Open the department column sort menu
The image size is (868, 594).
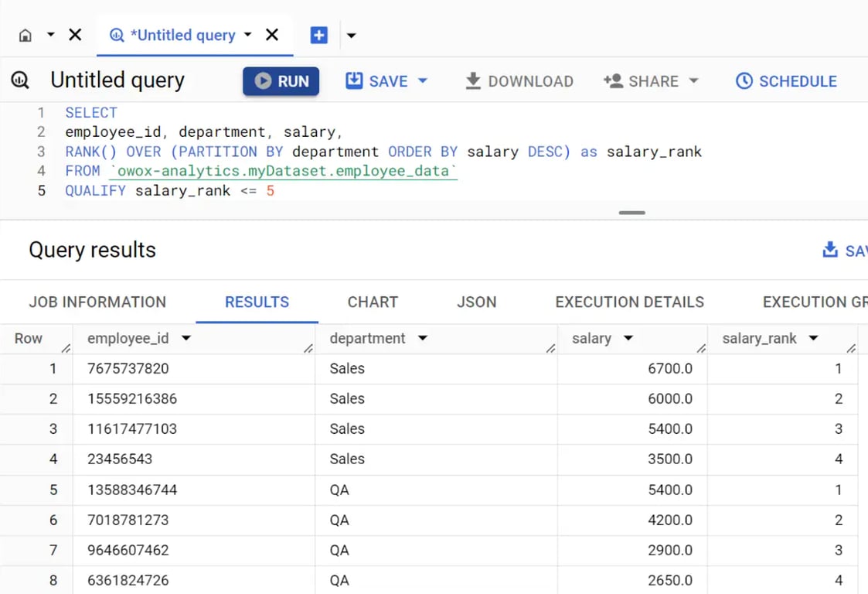click(x=422, y=339)
